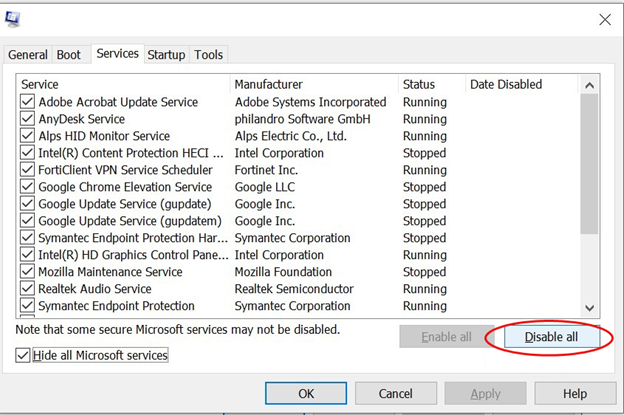
Task: Click Stopped status of Mozilla Maintenance Service
Action: (x=424, y=272)
